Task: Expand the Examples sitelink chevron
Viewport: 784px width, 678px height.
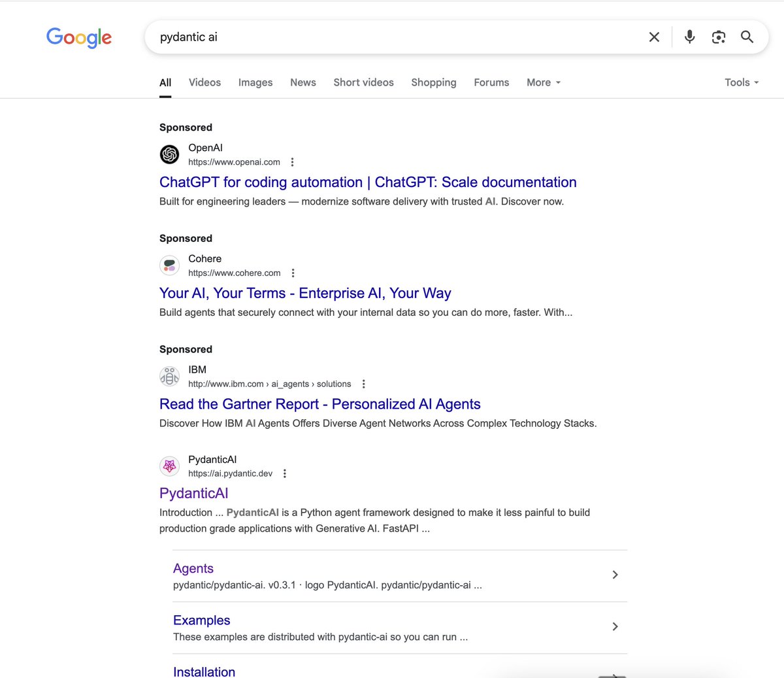Action: [615, 626]
